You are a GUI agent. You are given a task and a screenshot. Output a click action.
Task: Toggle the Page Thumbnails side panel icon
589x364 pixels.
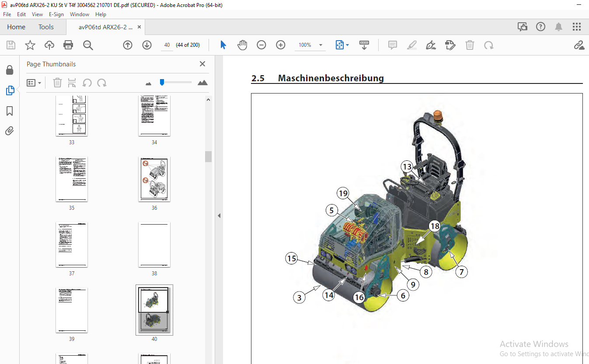[x=10, y=90]
